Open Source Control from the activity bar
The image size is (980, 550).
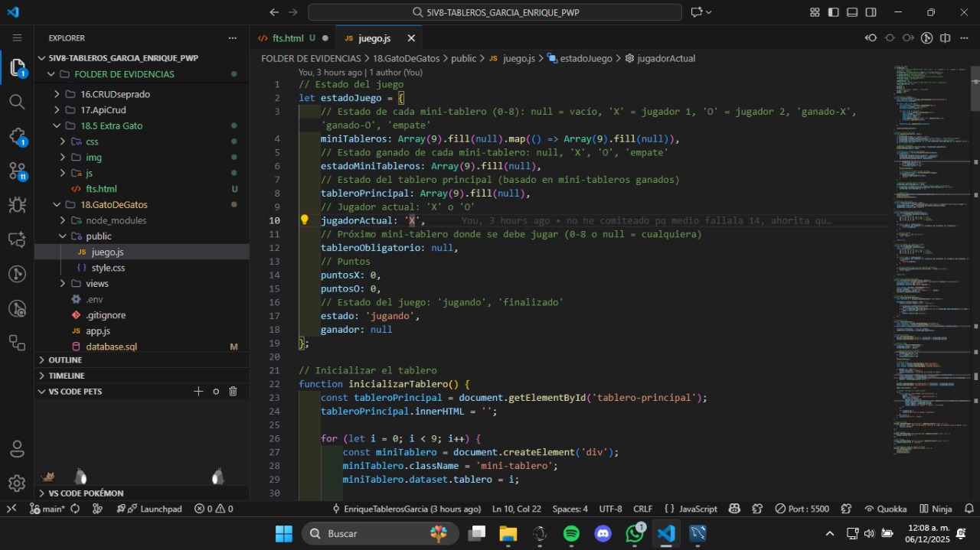pyautogui.click(x=17, y=171)
